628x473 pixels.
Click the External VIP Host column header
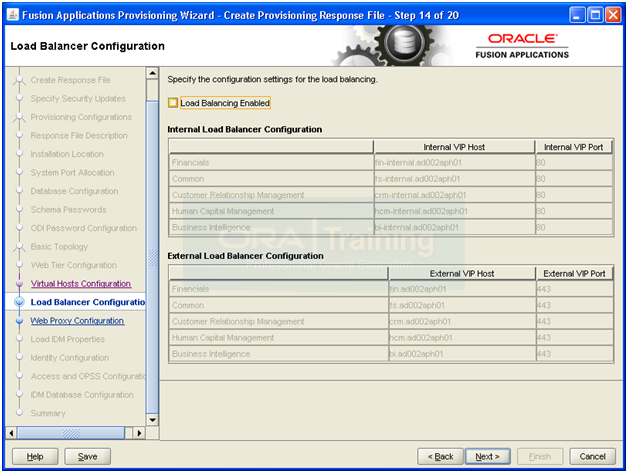tap(462, 274)
